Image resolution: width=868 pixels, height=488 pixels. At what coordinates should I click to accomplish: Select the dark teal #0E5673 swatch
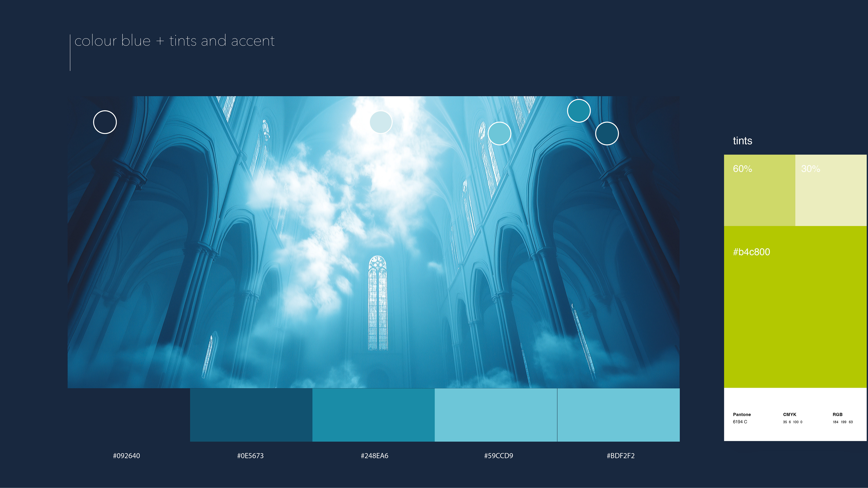[251, 415]
